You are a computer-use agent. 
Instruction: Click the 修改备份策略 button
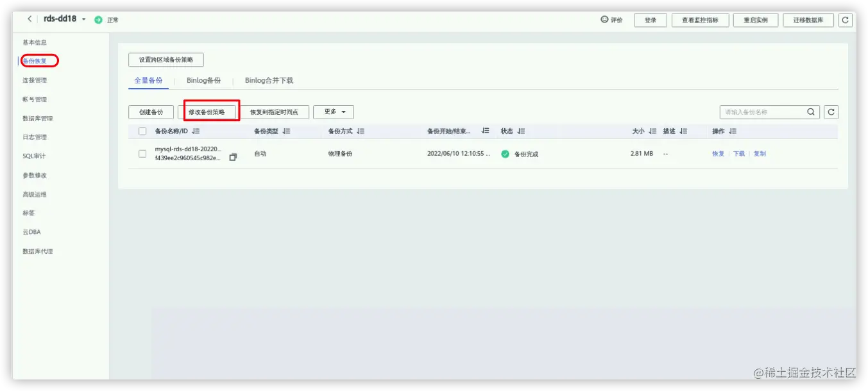click(207, 112)
